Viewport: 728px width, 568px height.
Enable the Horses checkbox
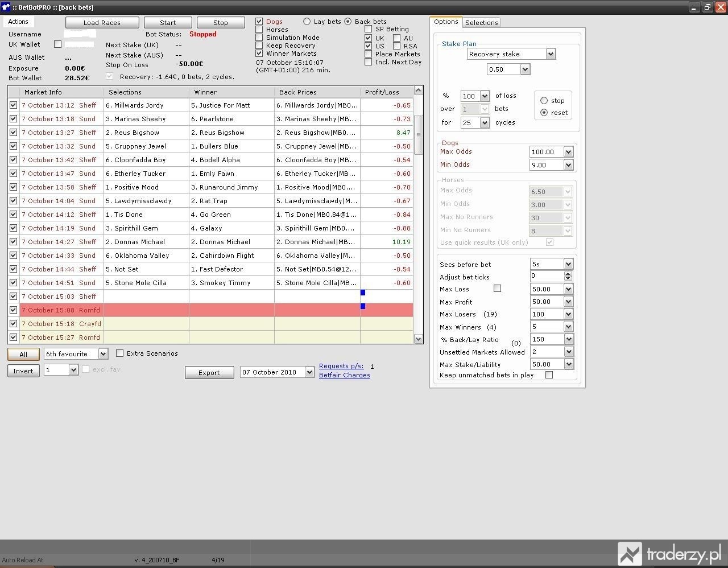tap(259, 29)
